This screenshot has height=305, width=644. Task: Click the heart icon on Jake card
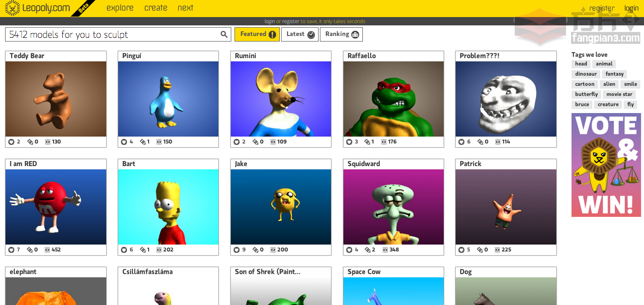[237, 250]
